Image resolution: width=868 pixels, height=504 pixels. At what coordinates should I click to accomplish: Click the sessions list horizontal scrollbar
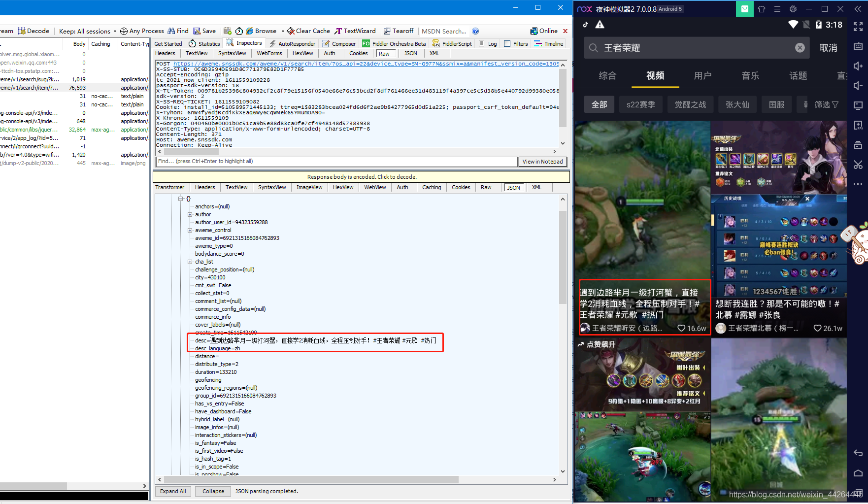(x=33, y=486)
